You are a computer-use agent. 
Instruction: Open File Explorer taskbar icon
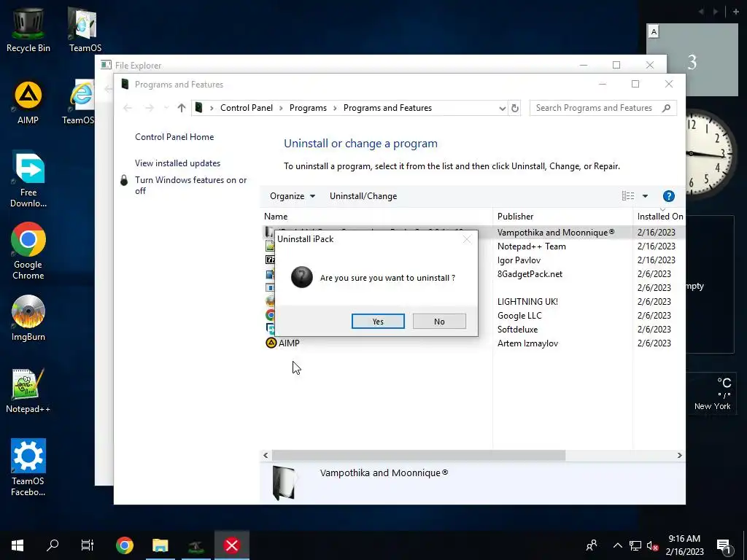160,545
